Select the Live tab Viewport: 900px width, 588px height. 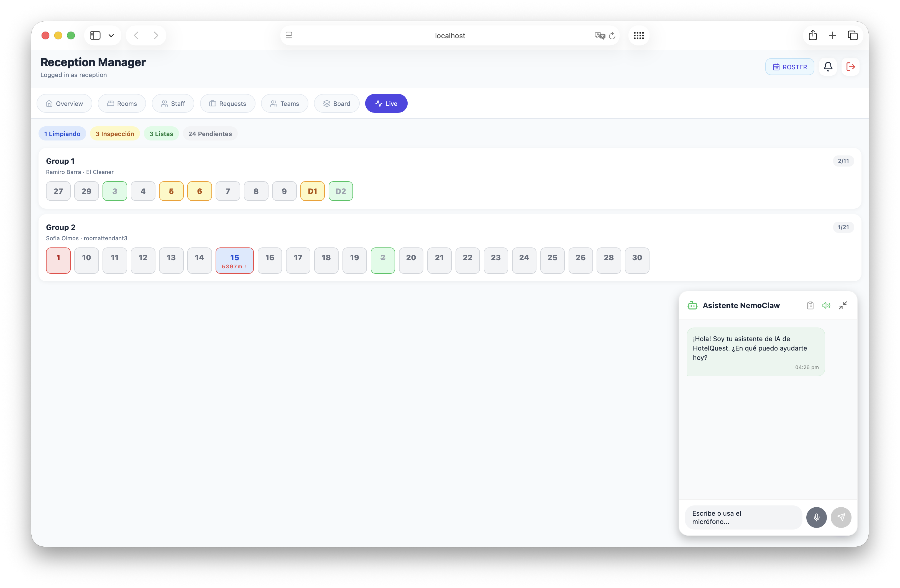(386, 103)
